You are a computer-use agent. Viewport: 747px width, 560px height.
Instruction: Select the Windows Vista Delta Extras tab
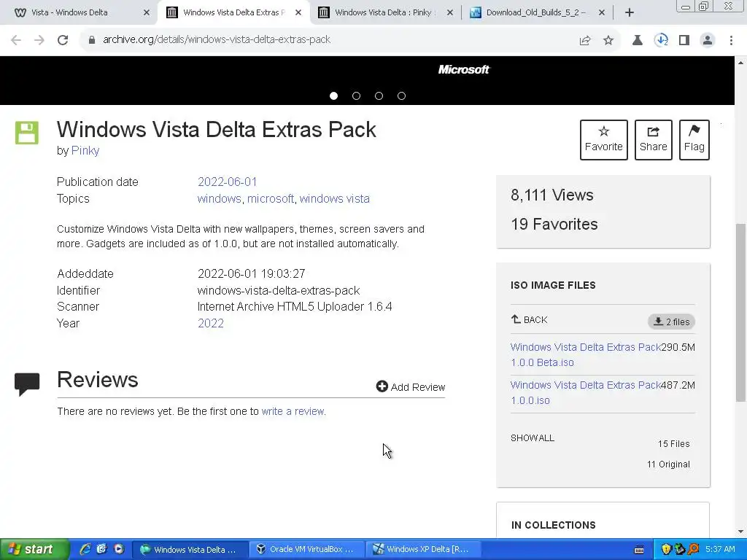point(233,13)
